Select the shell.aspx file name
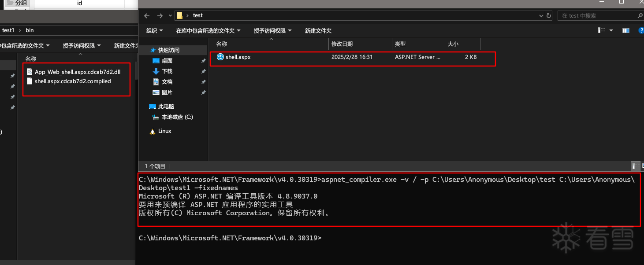 click(238, 57)
